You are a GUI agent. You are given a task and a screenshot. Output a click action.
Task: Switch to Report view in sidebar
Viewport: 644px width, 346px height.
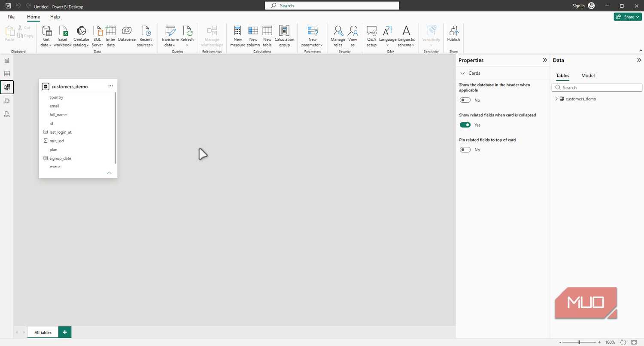pos(7,61)
